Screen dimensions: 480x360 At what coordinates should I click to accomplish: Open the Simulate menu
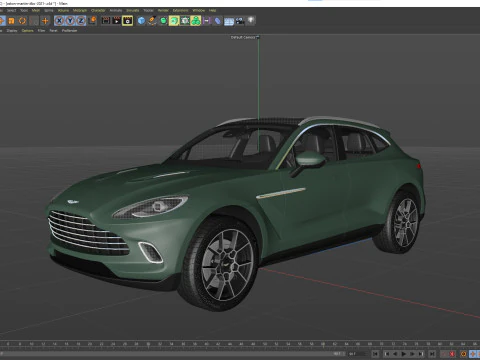point(133,10)
